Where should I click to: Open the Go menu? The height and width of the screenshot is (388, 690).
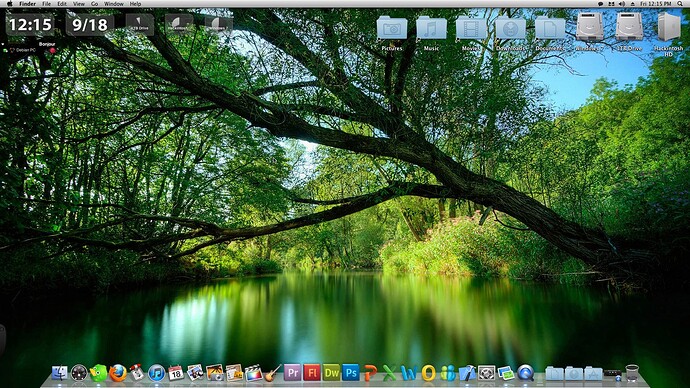95,4
